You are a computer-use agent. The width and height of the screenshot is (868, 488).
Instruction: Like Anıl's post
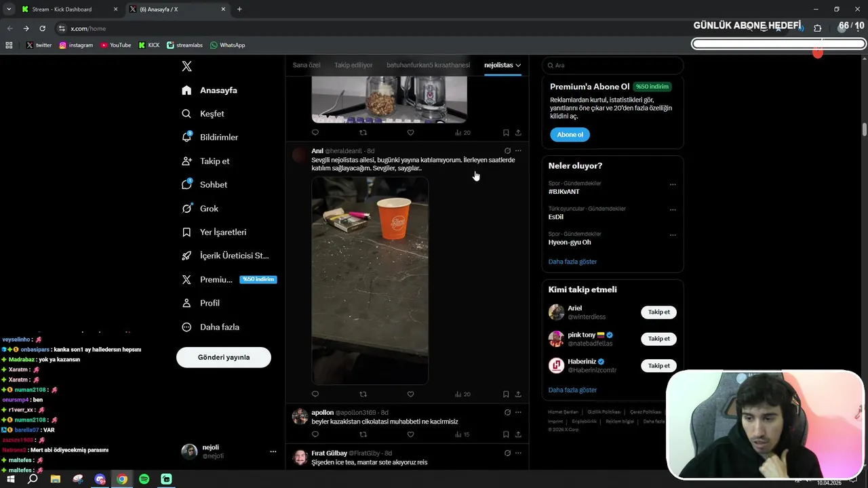click(x=410, y=394)
